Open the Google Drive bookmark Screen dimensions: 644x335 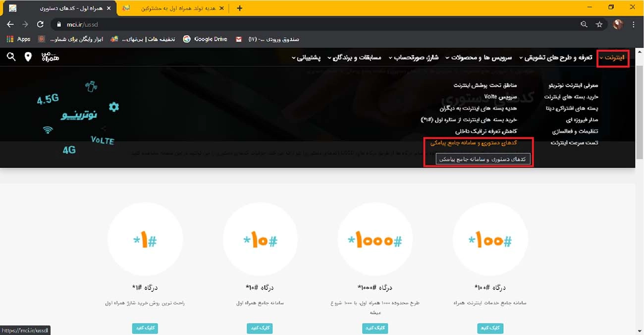coord(205,39)
